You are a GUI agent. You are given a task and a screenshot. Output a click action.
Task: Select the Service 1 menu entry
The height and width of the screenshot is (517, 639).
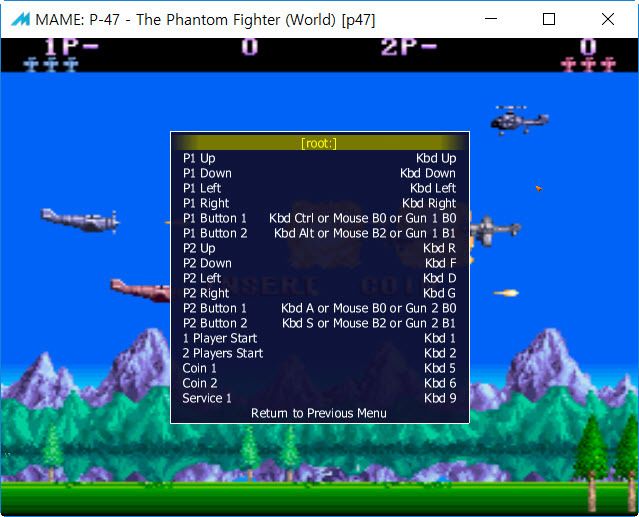(x=320, y=398)
